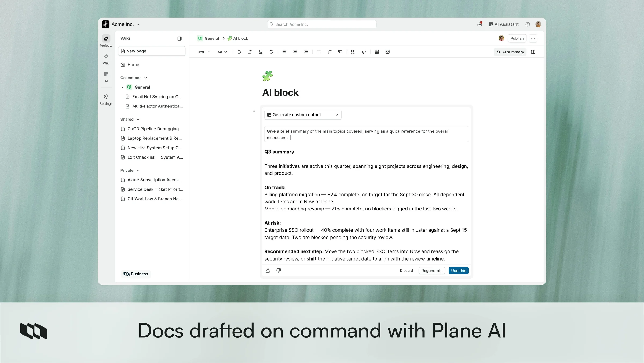Collapse the Private section
Image resolution: width=644 pixels, height=363 pixels.
pyautogui.click(x=130, y=170)
